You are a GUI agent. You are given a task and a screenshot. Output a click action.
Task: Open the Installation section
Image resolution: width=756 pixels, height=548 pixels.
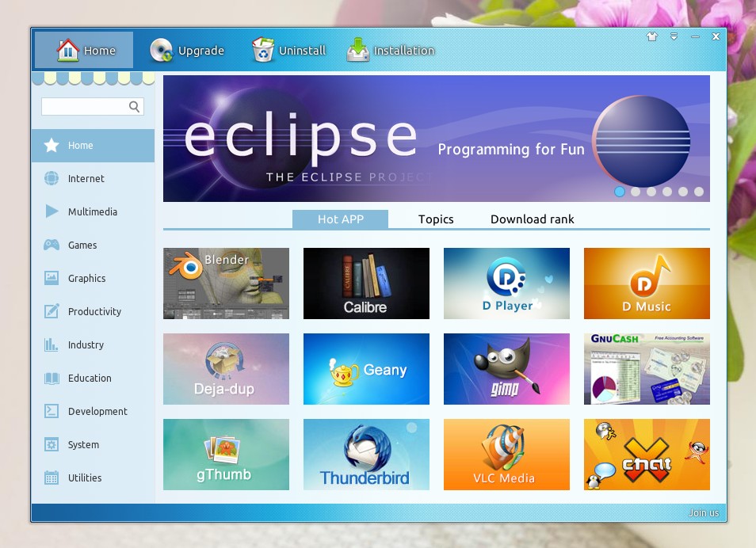point(391,50)
